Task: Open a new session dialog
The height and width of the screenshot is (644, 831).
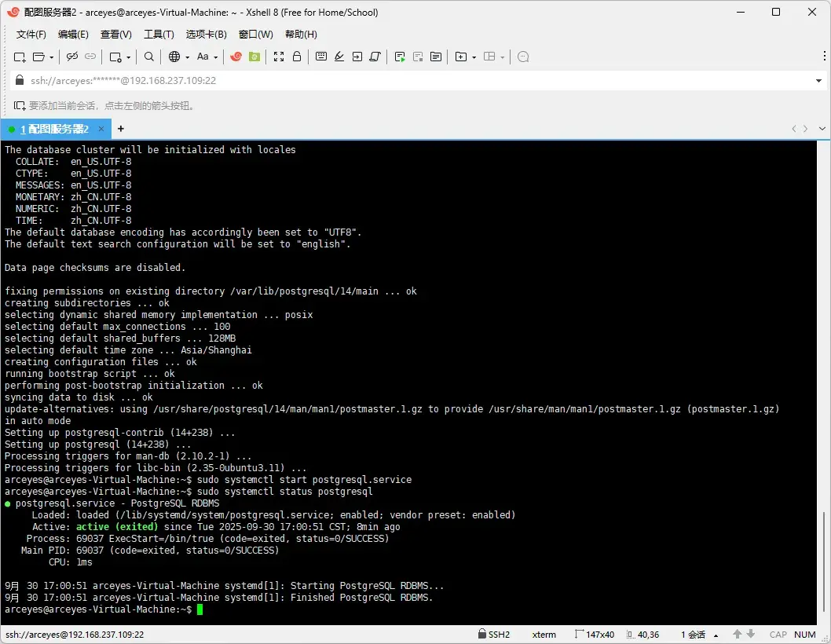Action: point(19,57)
